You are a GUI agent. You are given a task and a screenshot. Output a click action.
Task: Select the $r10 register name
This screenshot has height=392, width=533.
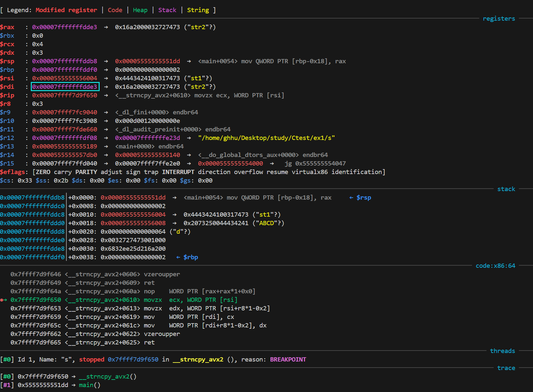tap(7, 121)
